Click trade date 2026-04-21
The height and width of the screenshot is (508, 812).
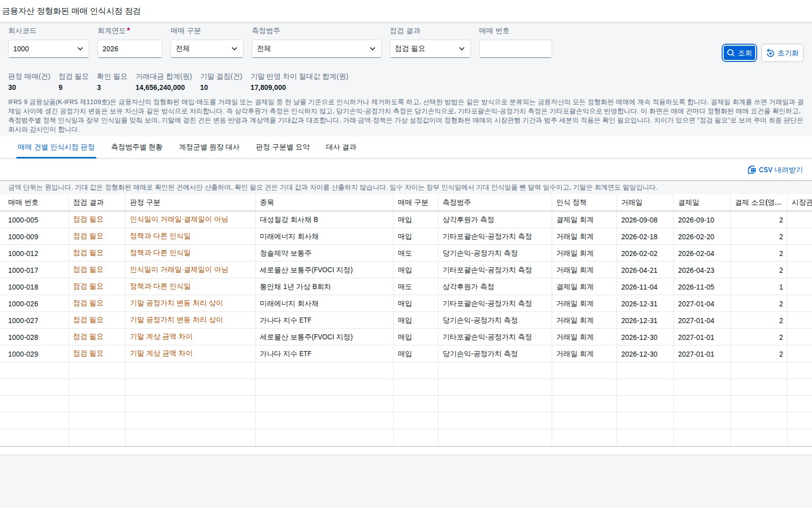tap(639, 270)
